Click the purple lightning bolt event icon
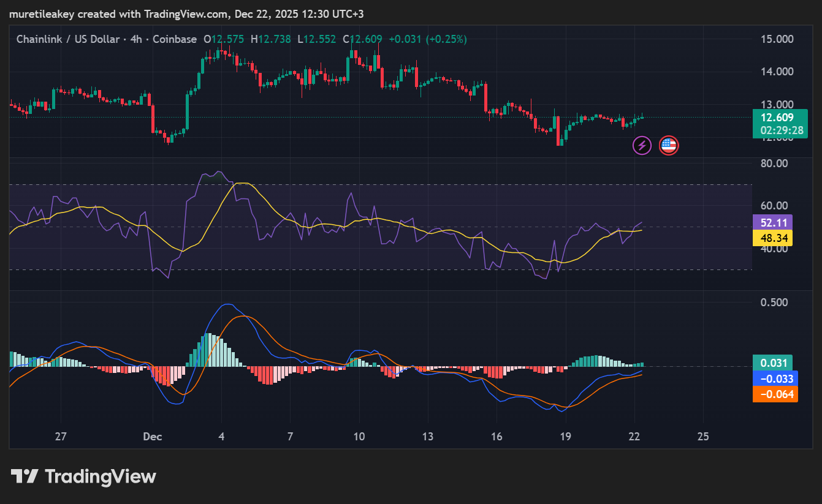822x504 pixels. [642, 145]
